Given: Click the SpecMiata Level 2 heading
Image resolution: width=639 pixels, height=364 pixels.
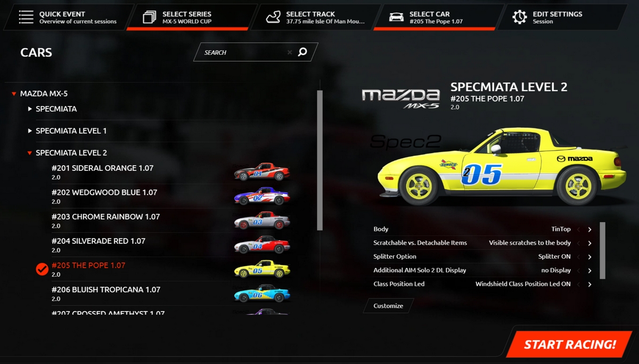Looking at the screenshot, I should 509,87.
